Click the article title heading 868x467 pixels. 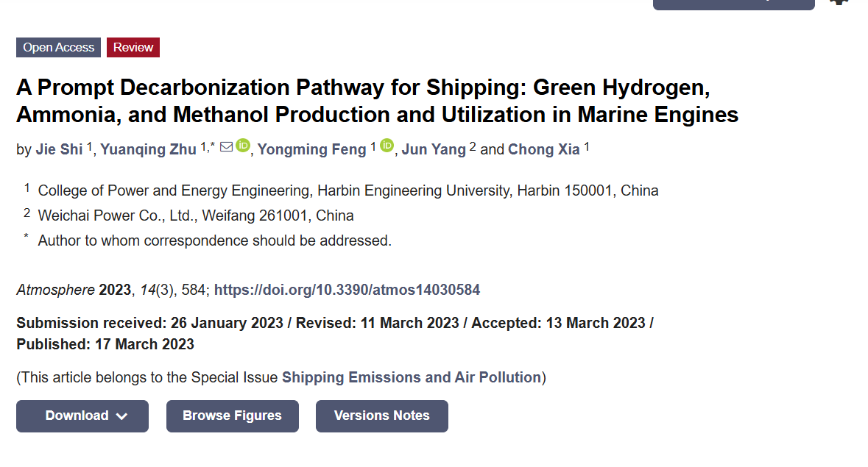(x=378, y=101)
